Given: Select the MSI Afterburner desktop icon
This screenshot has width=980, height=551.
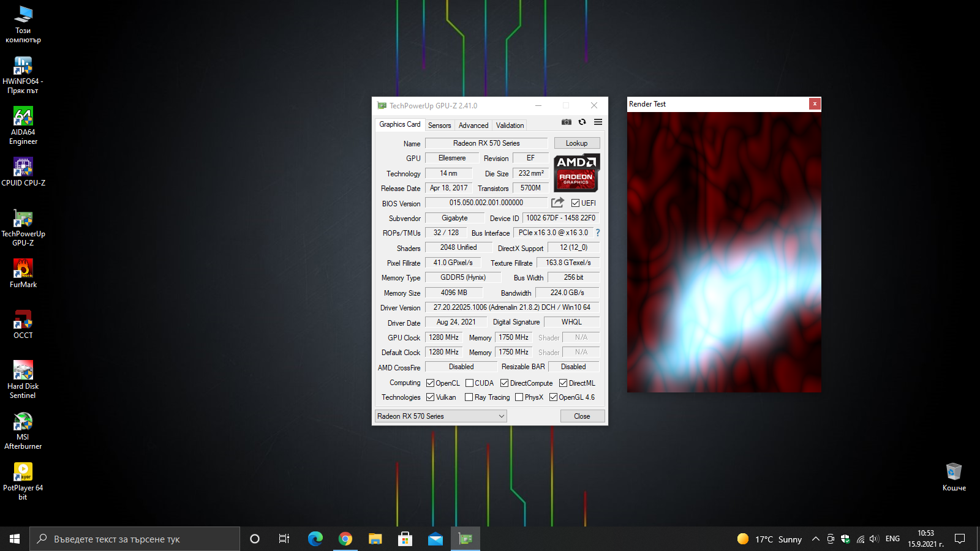Looking at the screenshot, I should pyautogui.click(x=23, y=431).
